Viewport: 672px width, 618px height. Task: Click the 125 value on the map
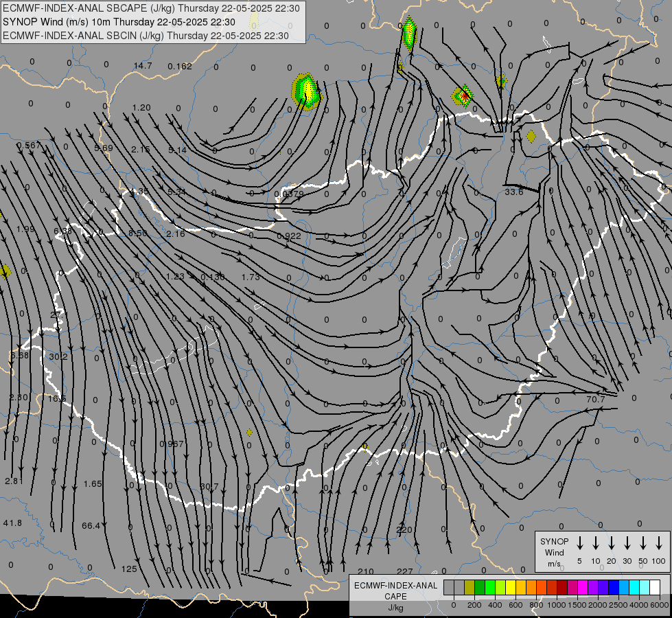pos(129,569)
